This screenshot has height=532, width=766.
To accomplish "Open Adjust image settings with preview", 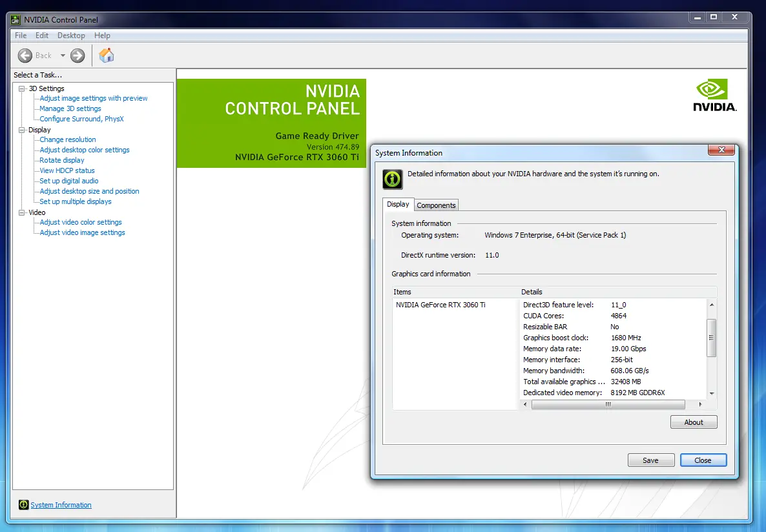I will [93, 98].
